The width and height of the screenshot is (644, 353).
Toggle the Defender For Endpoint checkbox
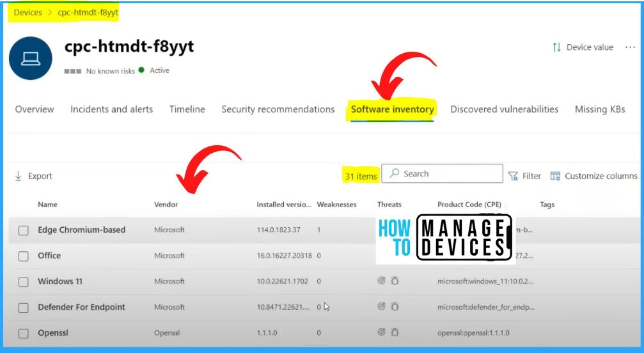tap(24, 308)
